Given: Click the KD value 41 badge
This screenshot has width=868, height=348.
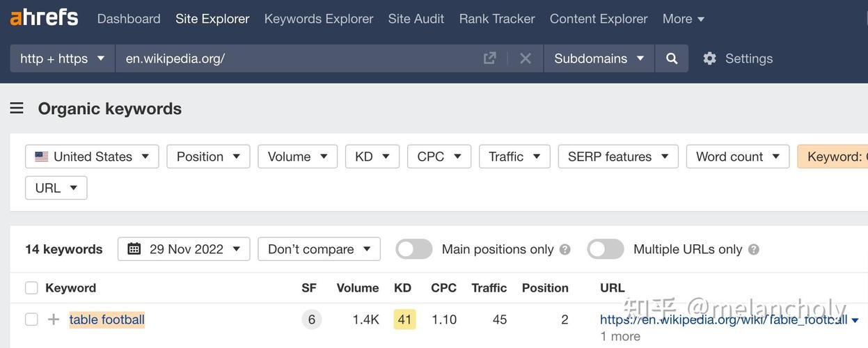Looking at the screenshot, I should coord(404,319).
